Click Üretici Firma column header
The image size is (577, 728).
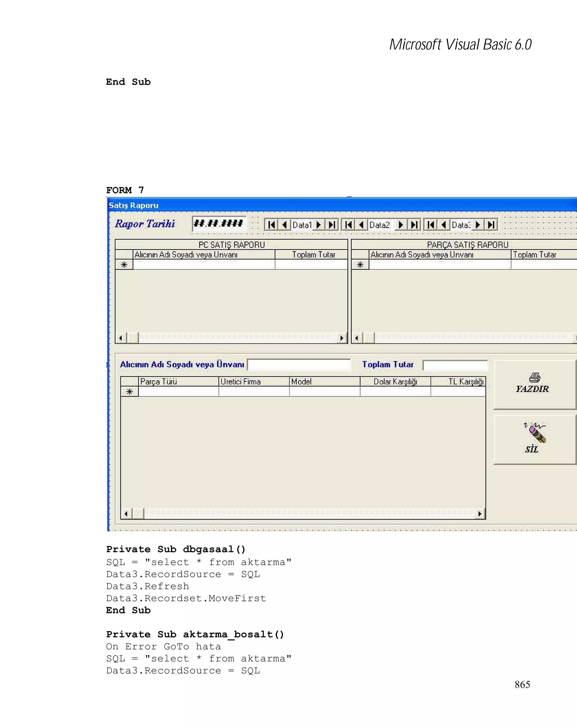(254, 381)
